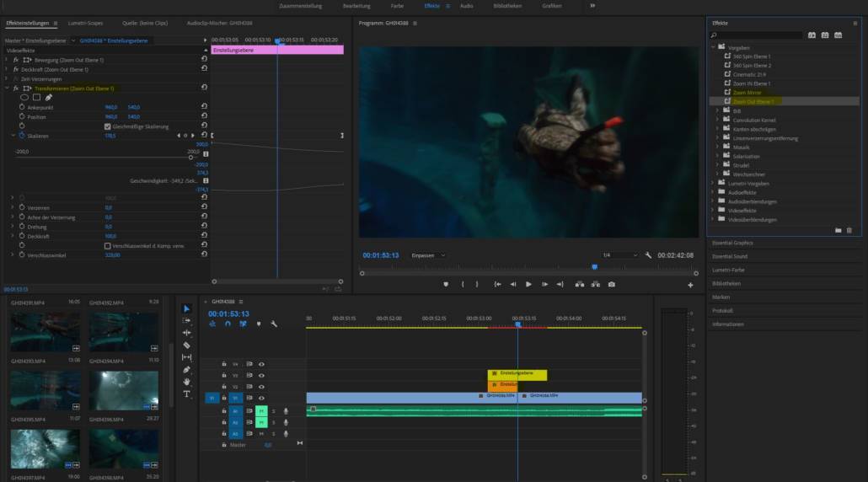Click the timeline wrench settings icon

click(274, 324)
